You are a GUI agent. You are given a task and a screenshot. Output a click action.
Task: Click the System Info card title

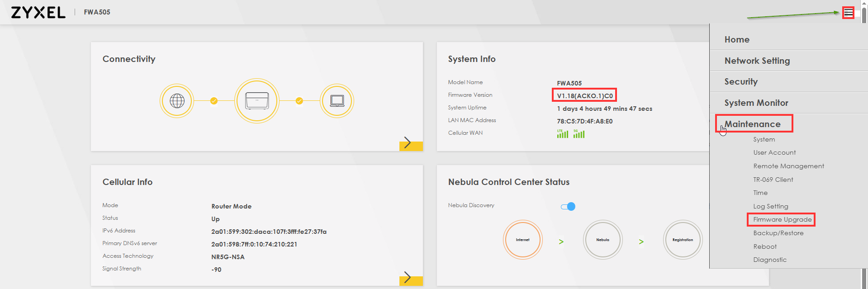(x=472, y=59)
